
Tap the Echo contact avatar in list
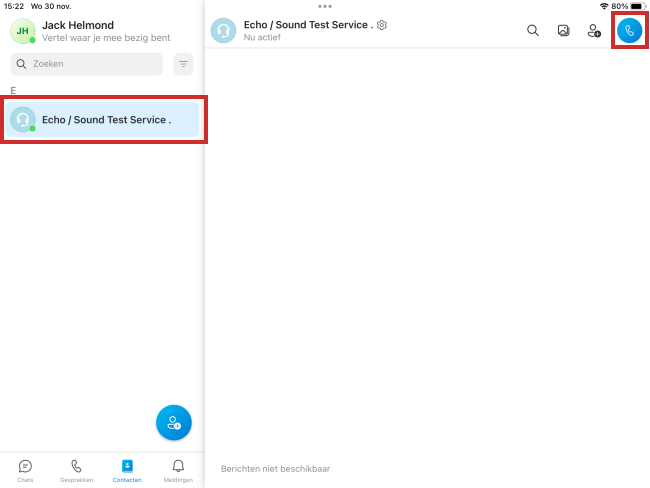(x=23, y=119)
